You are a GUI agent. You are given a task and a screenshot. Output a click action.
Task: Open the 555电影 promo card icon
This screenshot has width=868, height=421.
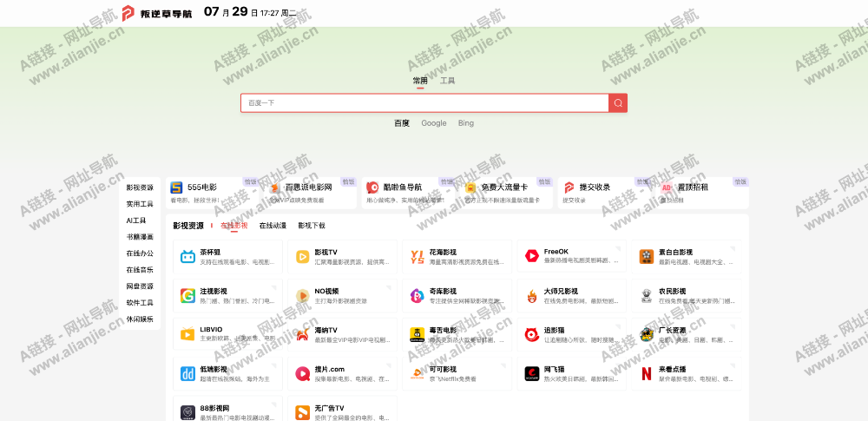(x=176, y=187)
